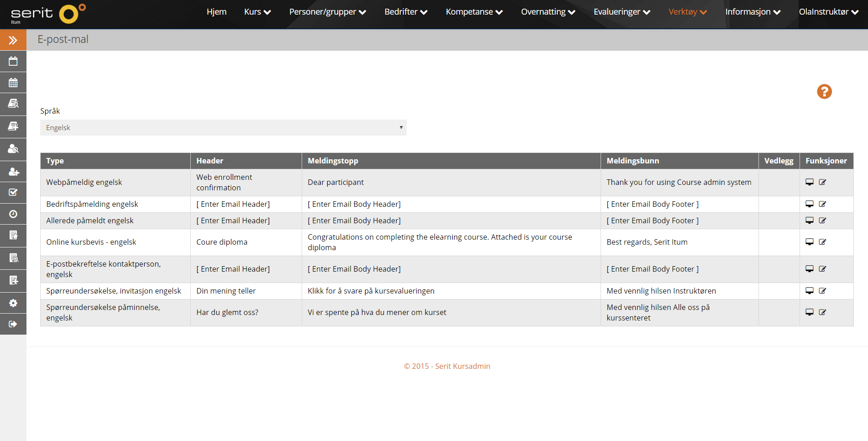Expand the Kurs menu

tap(257, 12)
